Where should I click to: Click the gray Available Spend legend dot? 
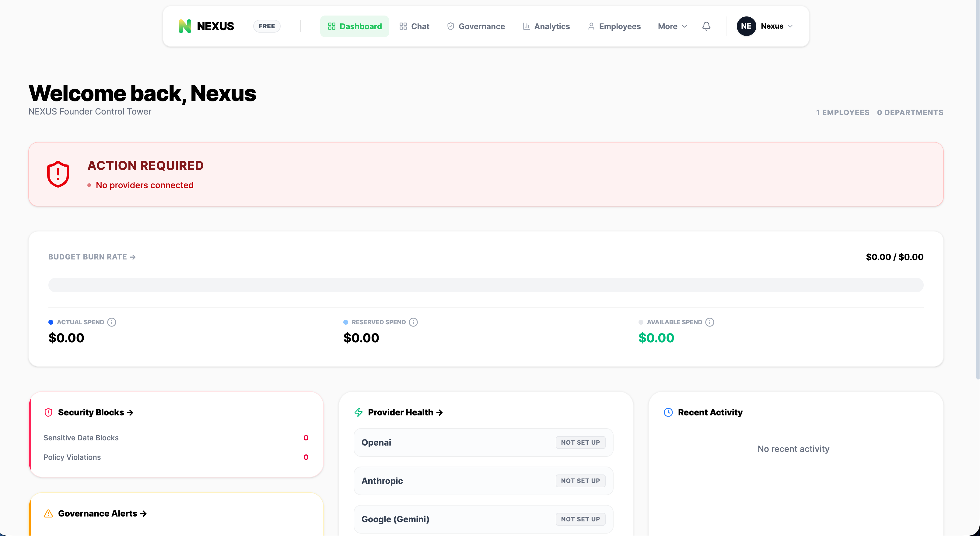point(641,322)
